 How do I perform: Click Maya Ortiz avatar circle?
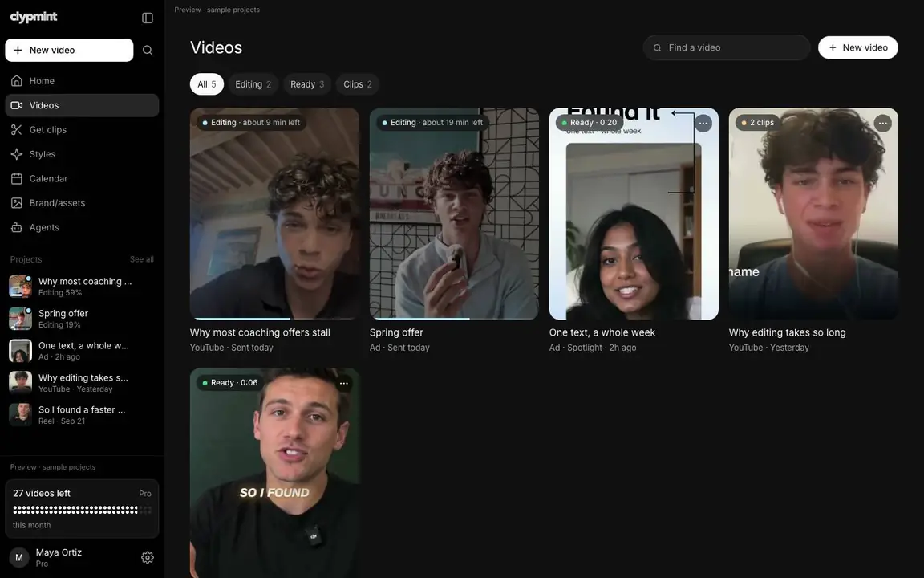pyautogui.click(x=19, y=557)
